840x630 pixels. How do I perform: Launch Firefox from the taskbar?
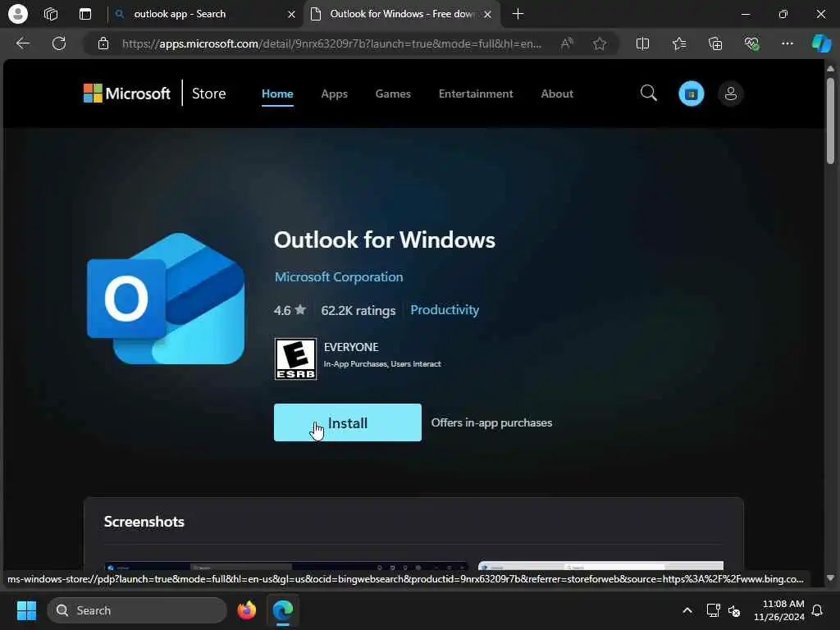click(x=246, y=610)
